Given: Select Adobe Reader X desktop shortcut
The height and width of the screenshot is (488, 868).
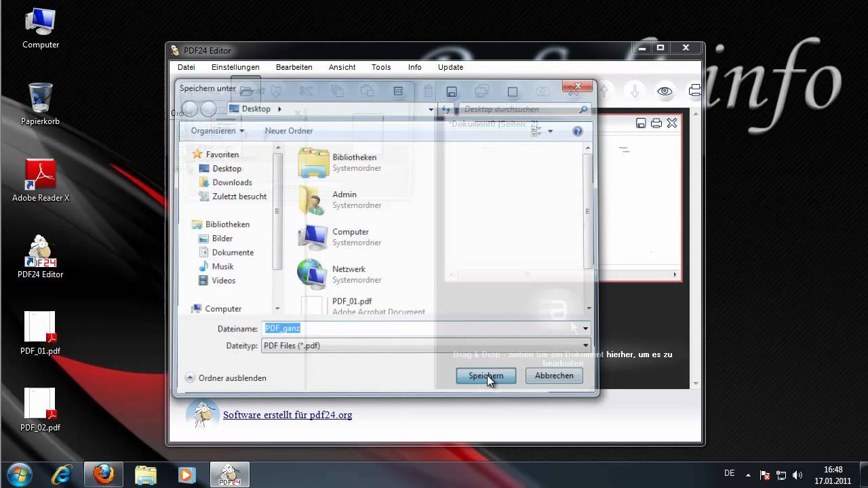Looking at the screenshot, I should (41, 181).
